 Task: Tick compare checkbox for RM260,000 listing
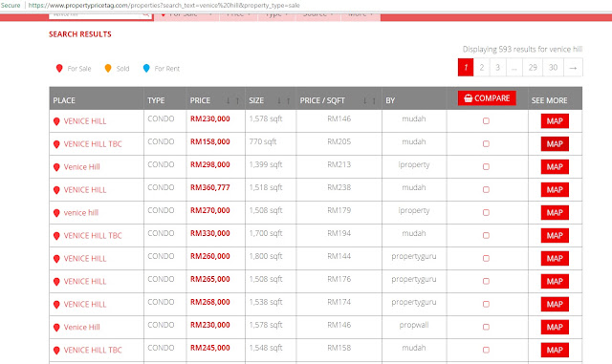click(x=486, y=258)
